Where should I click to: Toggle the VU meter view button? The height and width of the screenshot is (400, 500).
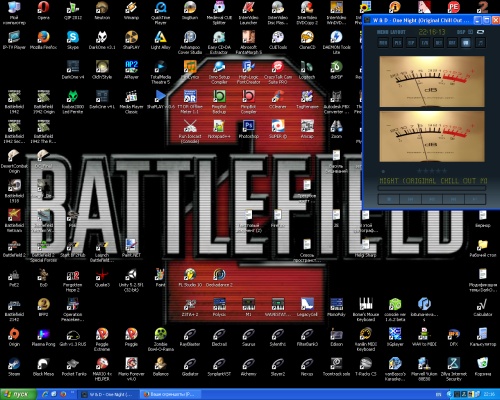pos(466,43)
